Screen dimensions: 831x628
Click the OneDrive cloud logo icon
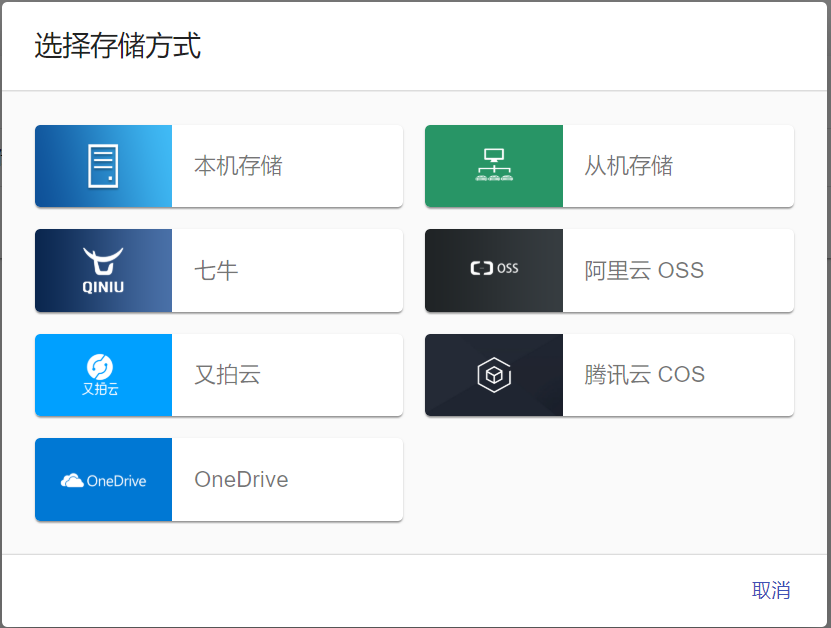[103, 480]
